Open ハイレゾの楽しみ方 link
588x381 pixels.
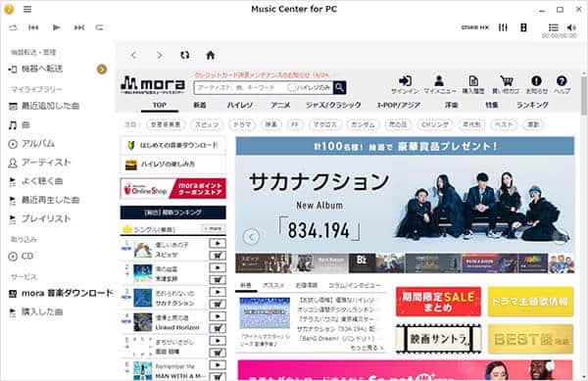(x=173, y=165)
